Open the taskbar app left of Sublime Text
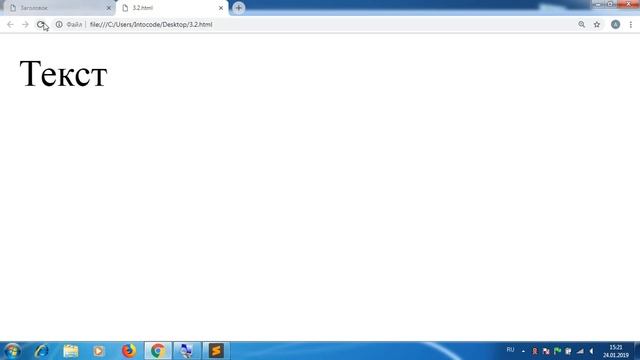Screen dimensions: 640x360 pyautogui.click(x=187, y=351)
